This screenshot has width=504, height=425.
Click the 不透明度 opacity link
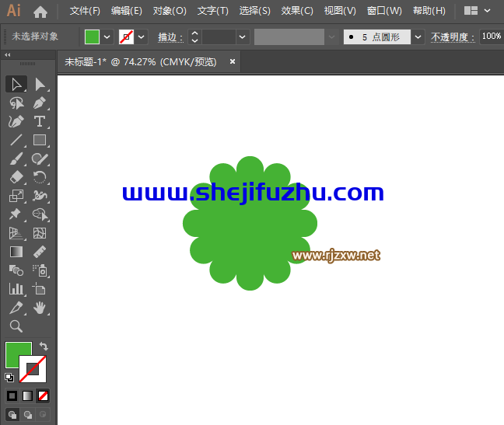453,37
